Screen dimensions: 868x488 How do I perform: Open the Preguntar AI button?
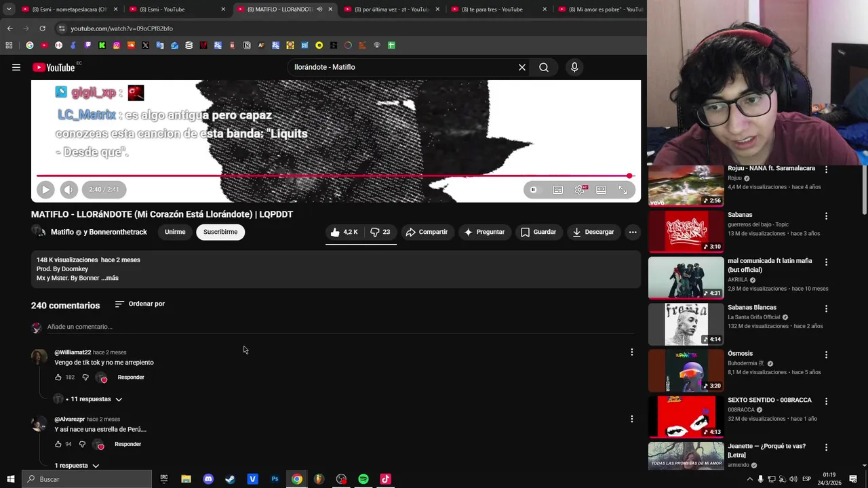click(x=484, y=232)
